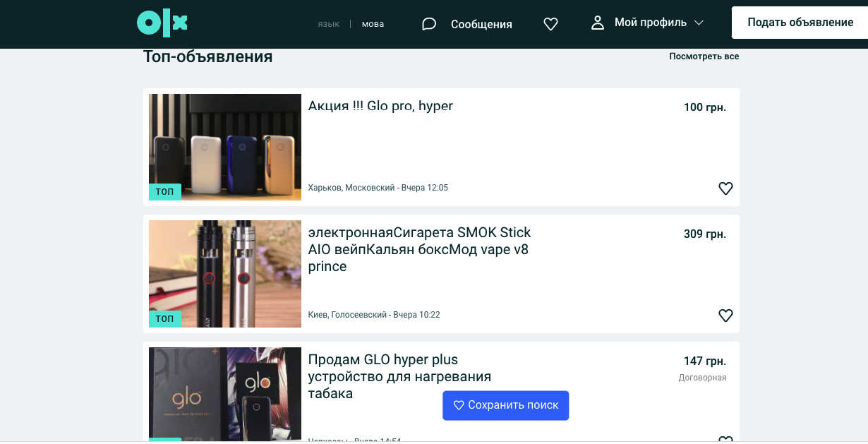Favorite the Glo pro, hyper listing
Screen dimensions: 868x444
(725, 188)
